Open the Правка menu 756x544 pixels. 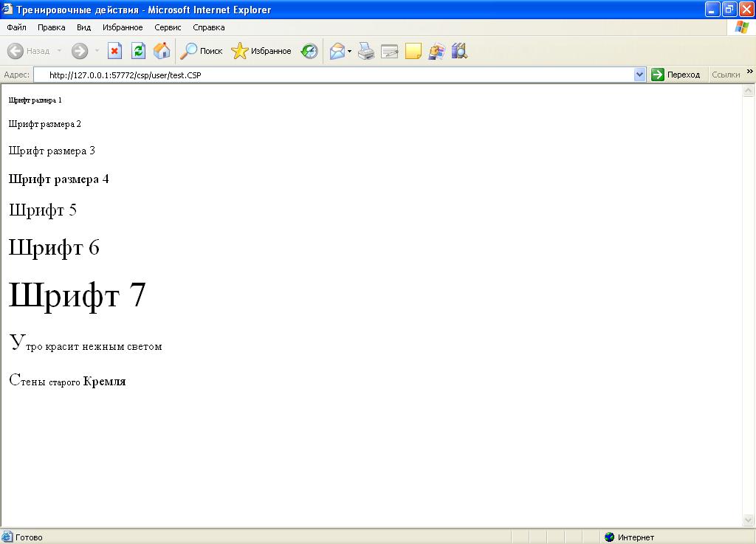[51, 27]
